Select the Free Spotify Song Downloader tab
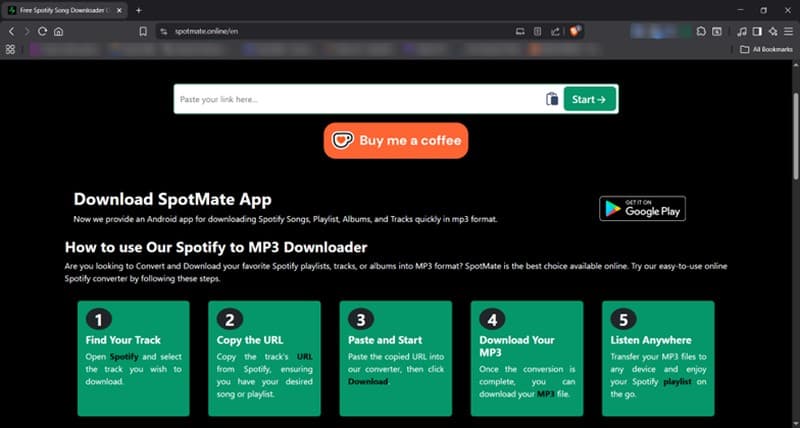800x428 pixels. tap(65, 10)
